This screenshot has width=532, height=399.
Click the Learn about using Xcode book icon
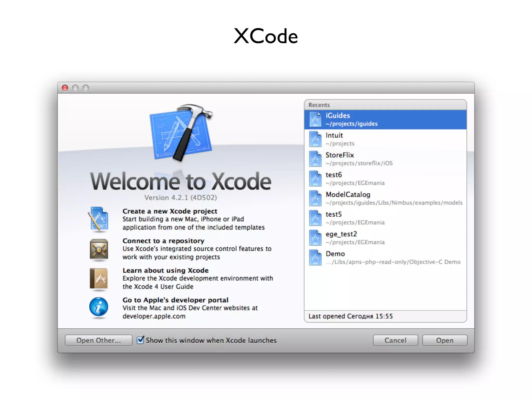pos(99,279)
